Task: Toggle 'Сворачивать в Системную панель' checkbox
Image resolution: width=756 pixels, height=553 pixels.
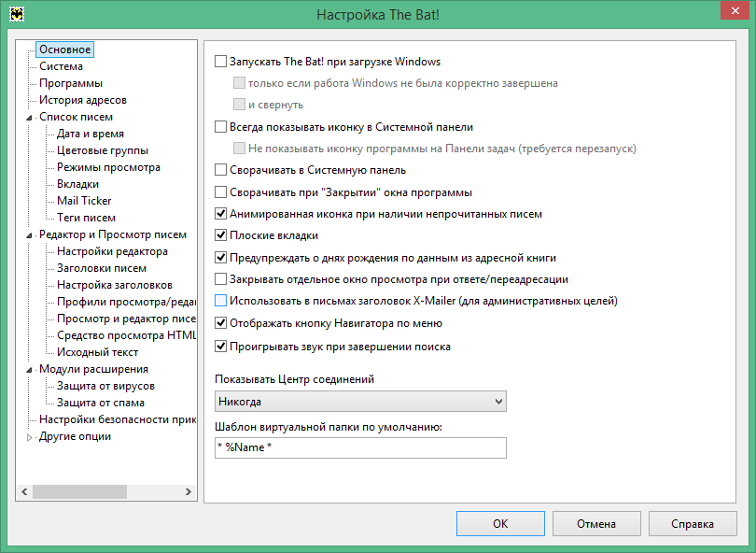Action: click(x=221, y=171)
